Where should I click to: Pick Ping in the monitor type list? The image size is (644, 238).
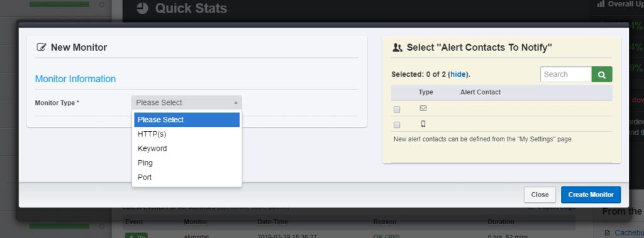(187, 163)
